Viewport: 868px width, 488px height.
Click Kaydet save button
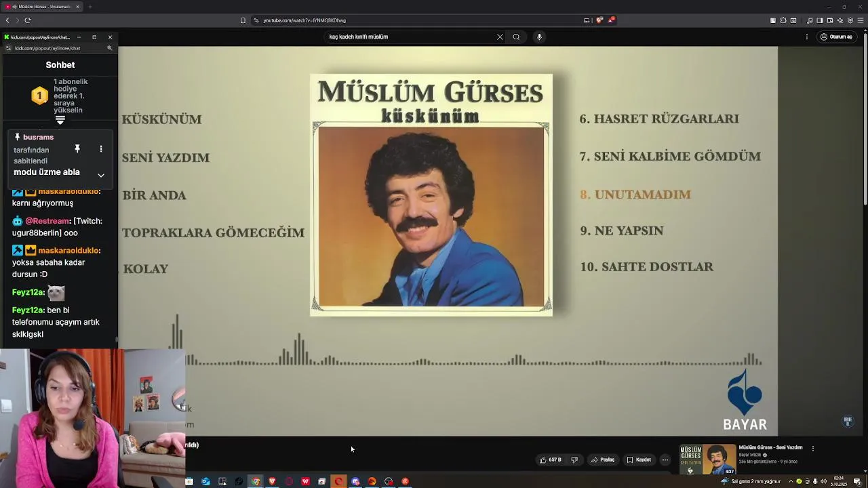click(639, 460)
